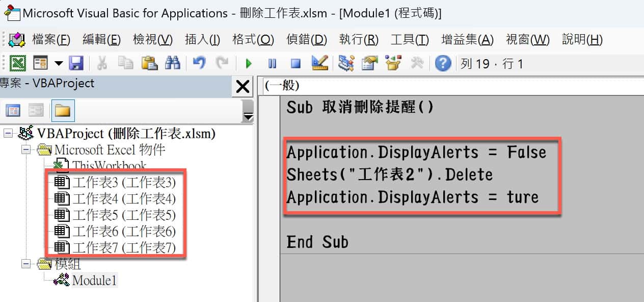Click the Application.DisplayAlerts = ture line
The width and height of the screenshot is (644, 302).
pos(413,197)
